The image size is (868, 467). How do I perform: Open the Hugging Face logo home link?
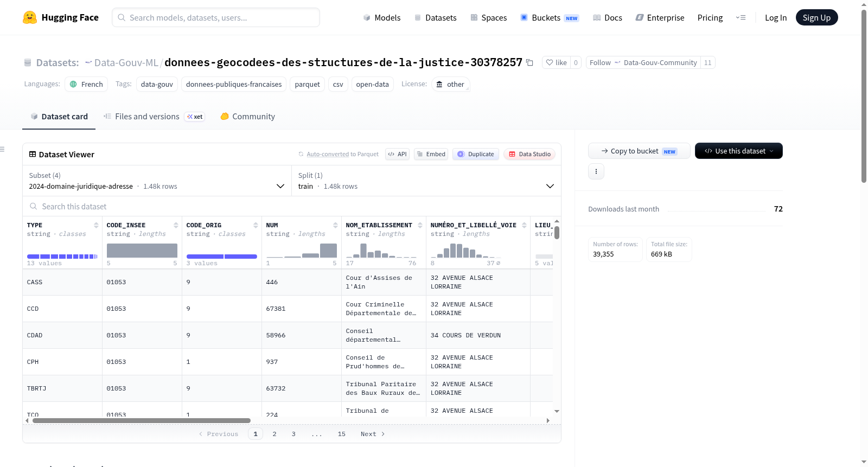point(61,17)
